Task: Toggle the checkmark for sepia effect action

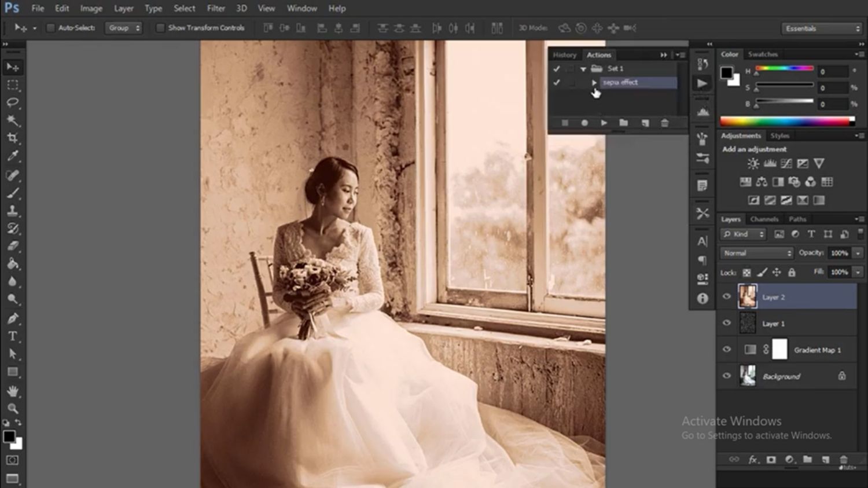Action: pos(557,83)
